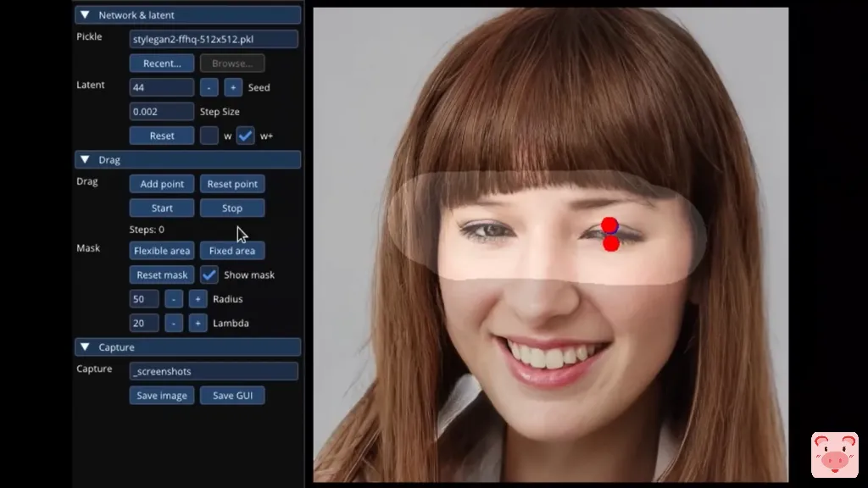
Task: Click the Browse... button
Action: click(x=232, y=64)
